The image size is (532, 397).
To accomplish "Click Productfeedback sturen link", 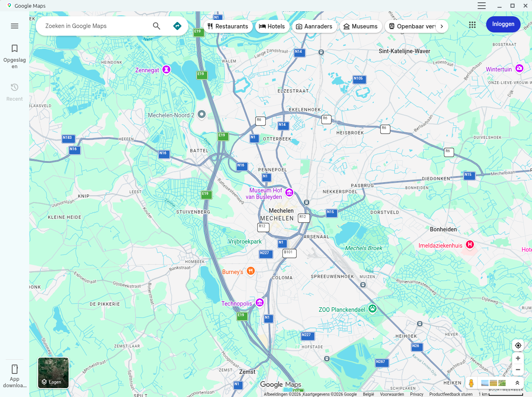I will pos(451,394).
